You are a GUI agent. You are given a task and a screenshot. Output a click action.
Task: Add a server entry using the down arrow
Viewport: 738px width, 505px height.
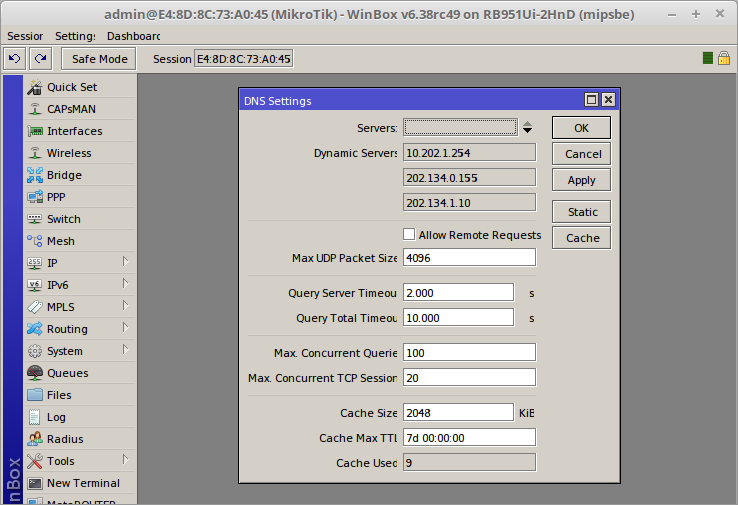click(528, 131)
